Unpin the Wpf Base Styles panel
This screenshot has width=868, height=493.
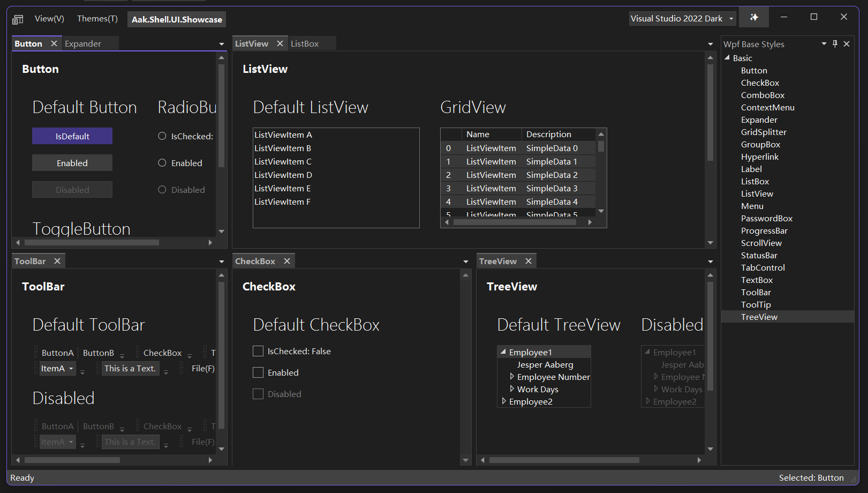pos(834,44)
